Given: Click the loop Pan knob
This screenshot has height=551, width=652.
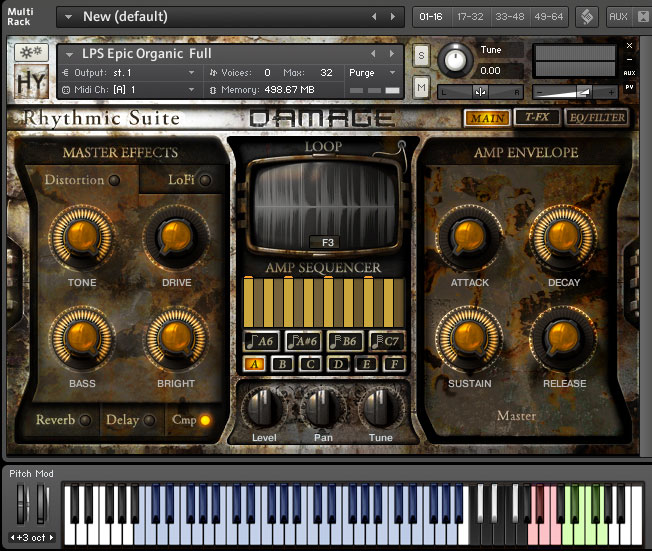Looking at the screenshot, I should coord(323,408).
